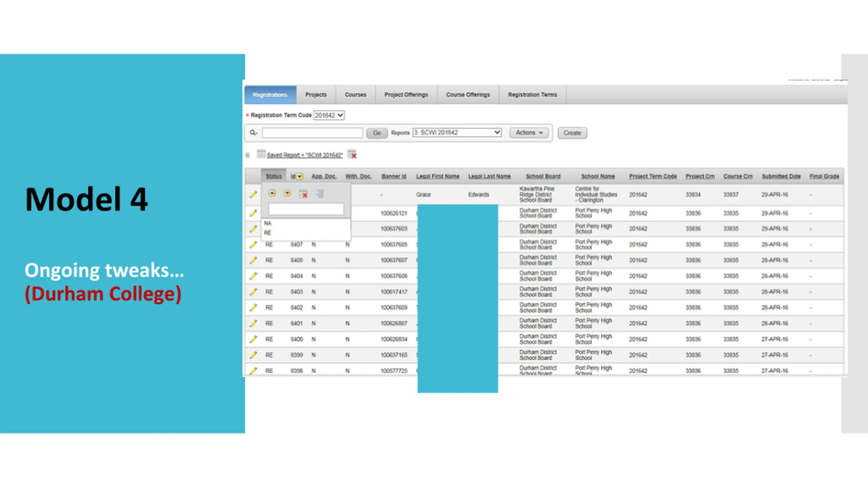Click the Go button
Image resolution: width=868 pixels, height=488 pixels.
click(x=377, y=133)
